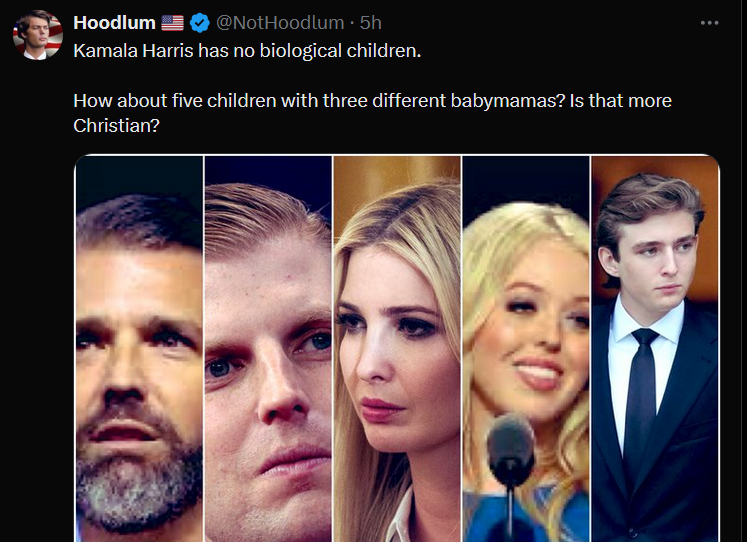Click the US flag emoji beside Hoodlum
This screenshot has width=747, height=542.
[172, 23]
